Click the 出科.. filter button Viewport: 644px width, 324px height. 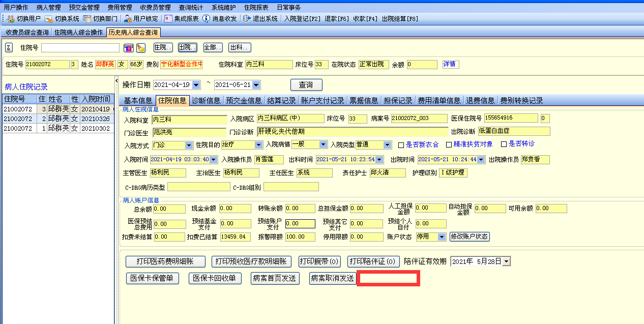pyautogui.click(x=240, y=47)
